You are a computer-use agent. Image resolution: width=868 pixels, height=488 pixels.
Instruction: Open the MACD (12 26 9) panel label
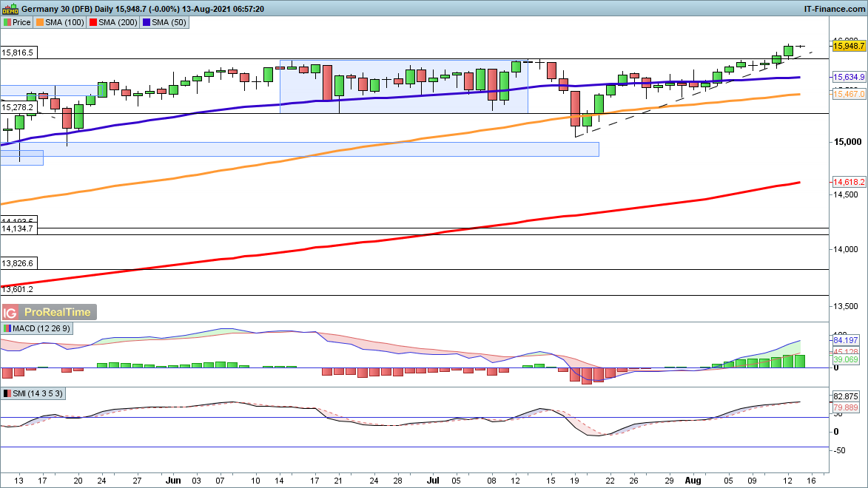click(x=37, y=328)
